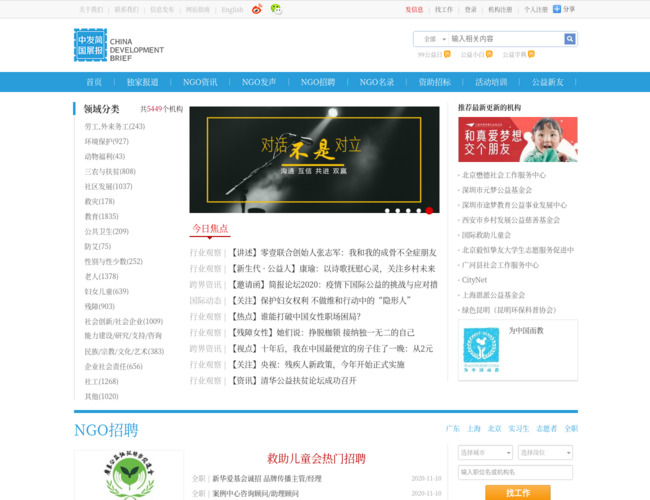Select 老人(1378) category

102,277
